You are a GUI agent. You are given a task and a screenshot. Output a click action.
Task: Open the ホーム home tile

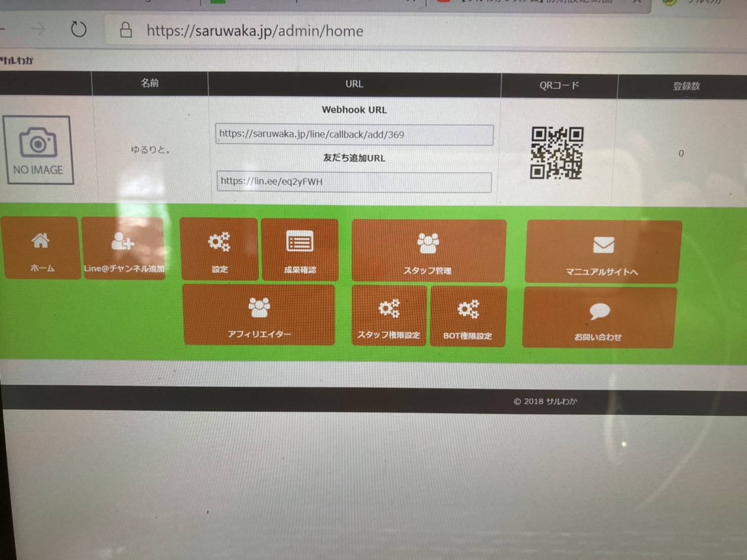[x=40, y=248]
